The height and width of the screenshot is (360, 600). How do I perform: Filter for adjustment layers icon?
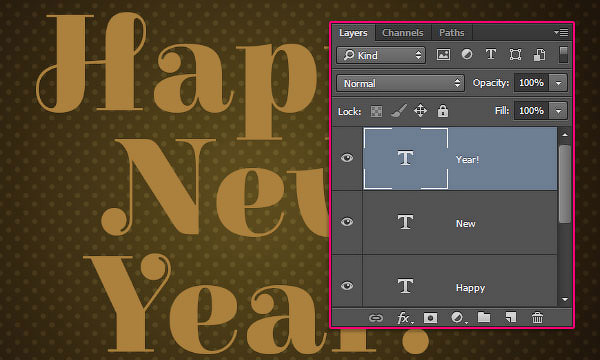467,55
